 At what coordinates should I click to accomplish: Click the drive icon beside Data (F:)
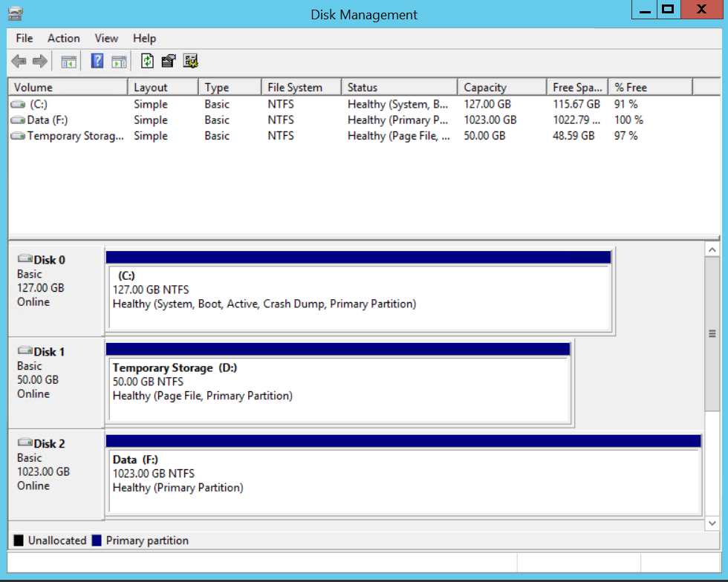click(x=16, y=120)
